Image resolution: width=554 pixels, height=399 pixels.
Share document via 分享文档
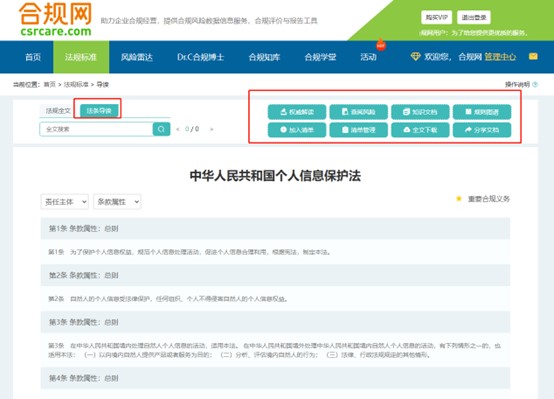(x=482, y=130)
